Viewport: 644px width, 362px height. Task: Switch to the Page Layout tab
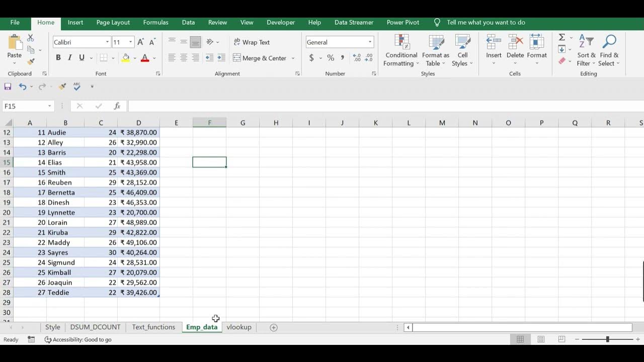[x=113, y=23]
